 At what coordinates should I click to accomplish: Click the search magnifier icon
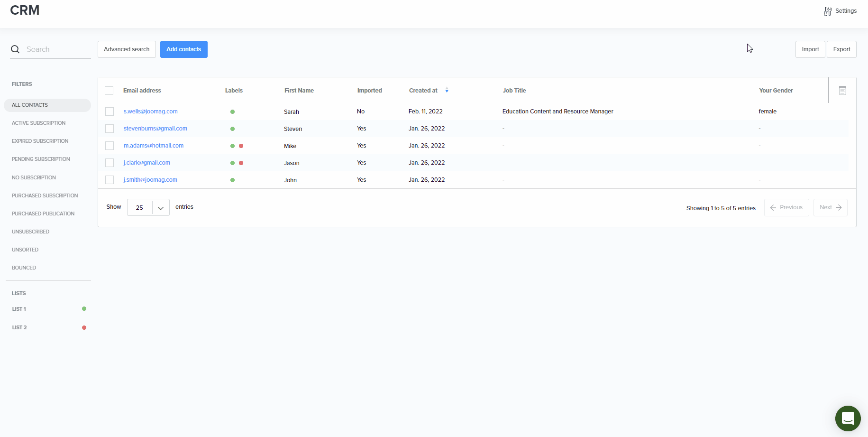pyautogui.click(x=15, y=49)
